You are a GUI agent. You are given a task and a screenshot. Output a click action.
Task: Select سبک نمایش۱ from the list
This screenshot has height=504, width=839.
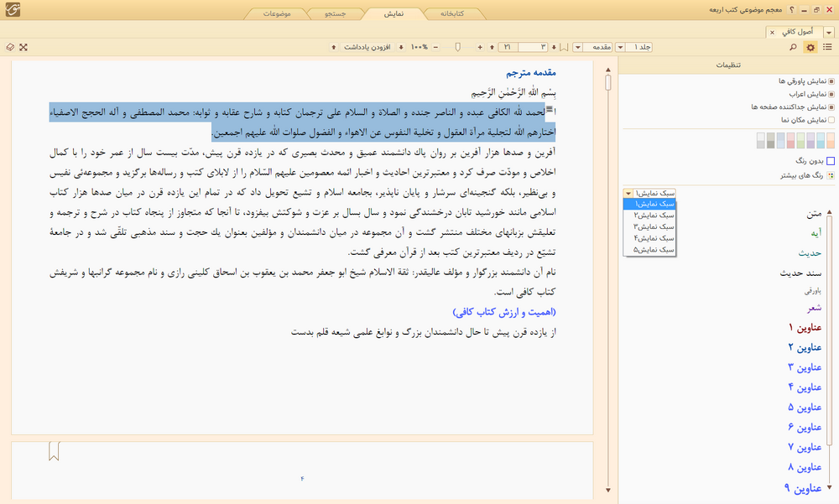(x=649, y=204)
